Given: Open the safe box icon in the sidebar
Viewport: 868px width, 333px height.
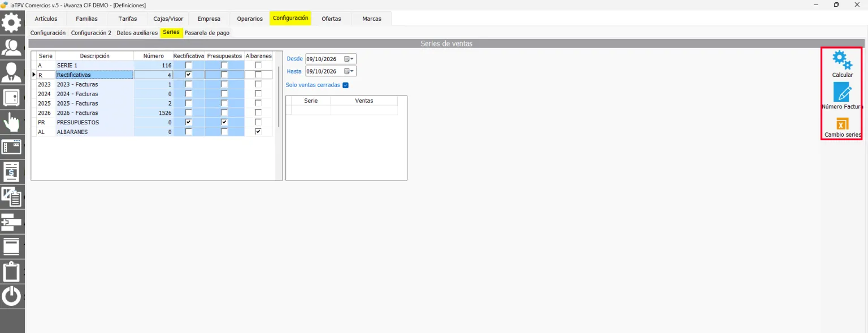Looking at the screenshot, I should pos(12,97).
